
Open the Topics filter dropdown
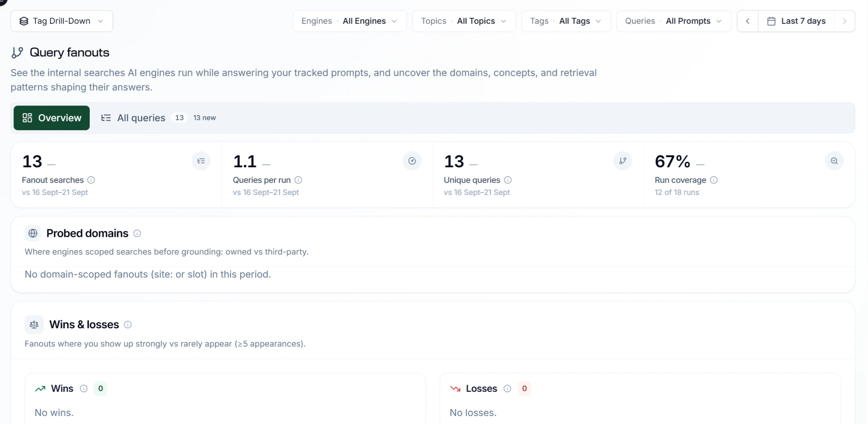(x=464, y=21)
